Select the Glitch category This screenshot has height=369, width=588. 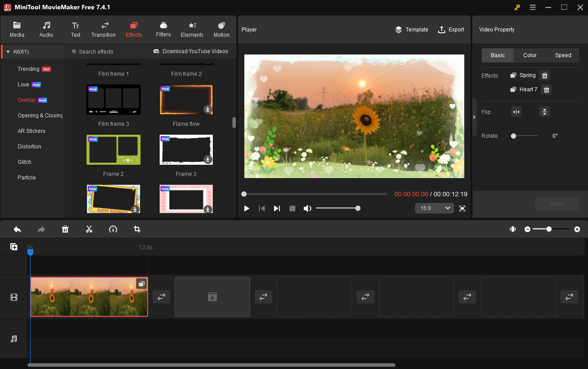click(x=24, y=162)
